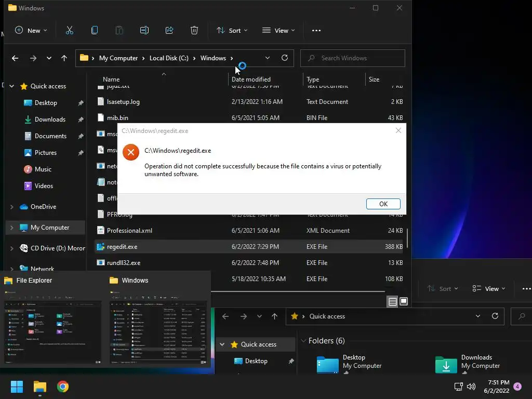Click the Windows taskbar preview thumbnail
The height and width of the screenshot is (399, 532).
point(158,326)
